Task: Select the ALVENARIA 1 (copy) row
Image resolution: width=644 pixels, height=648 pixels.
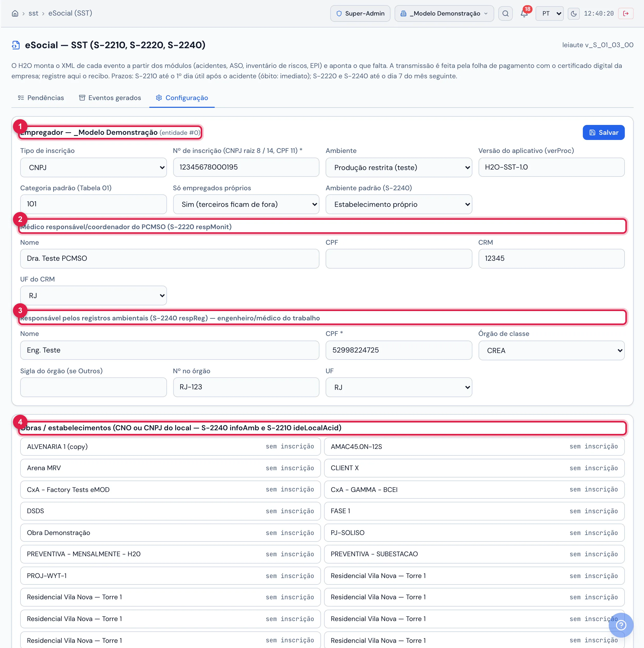Action: pos(170,447)
